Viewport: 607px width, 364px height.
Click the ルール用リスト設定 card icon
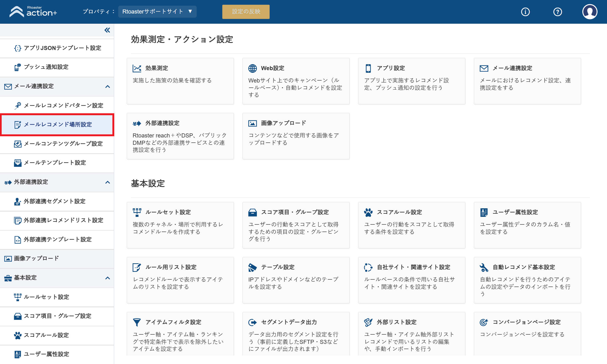137,267
